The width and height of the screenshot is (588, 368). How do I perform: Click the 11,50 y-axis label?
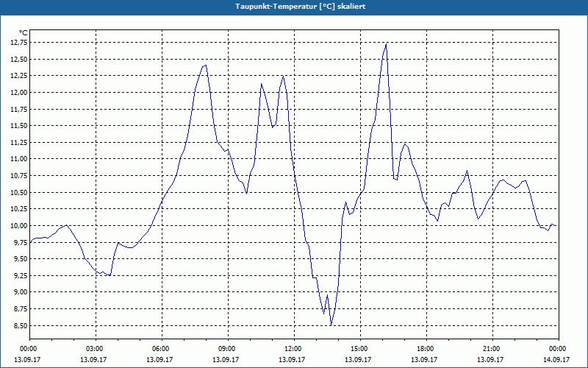click(x=19, y=125)
